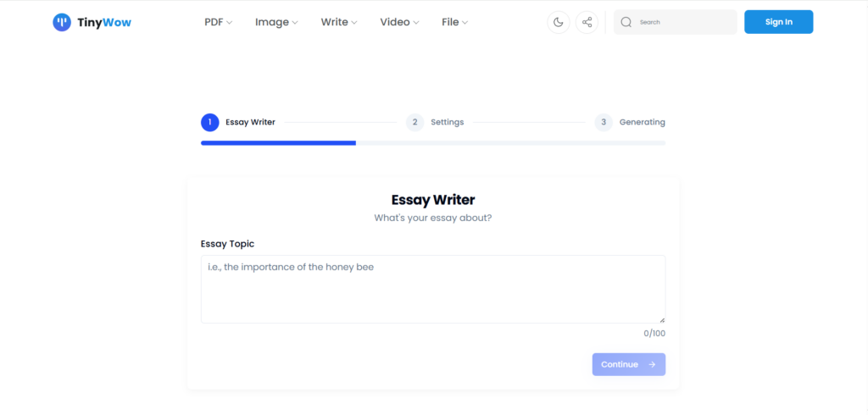This screenshot has width=868, height=415.
Task: Click the 0/100 character counter
Action: [x=654, y=334]
